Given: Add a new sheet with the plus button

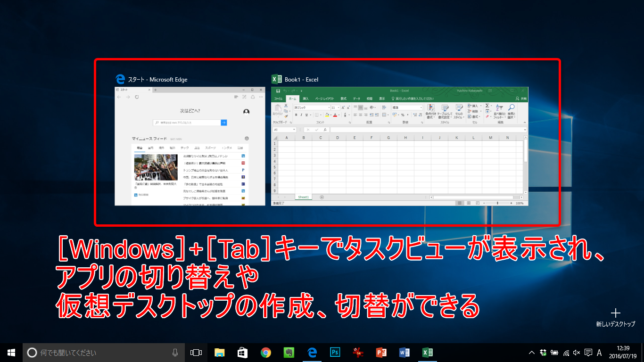Looking at the screenshot, I should coord(322,197).
